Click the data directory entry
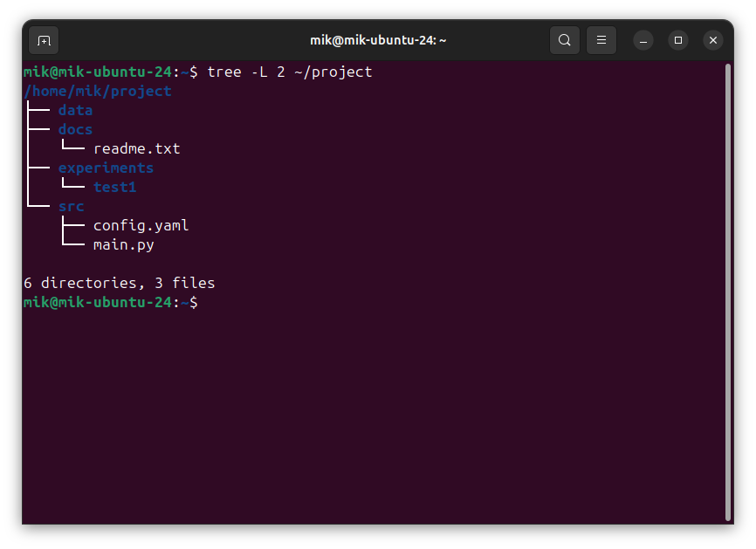This screenshot has height=549, width=756. click(x=75, y=110)
